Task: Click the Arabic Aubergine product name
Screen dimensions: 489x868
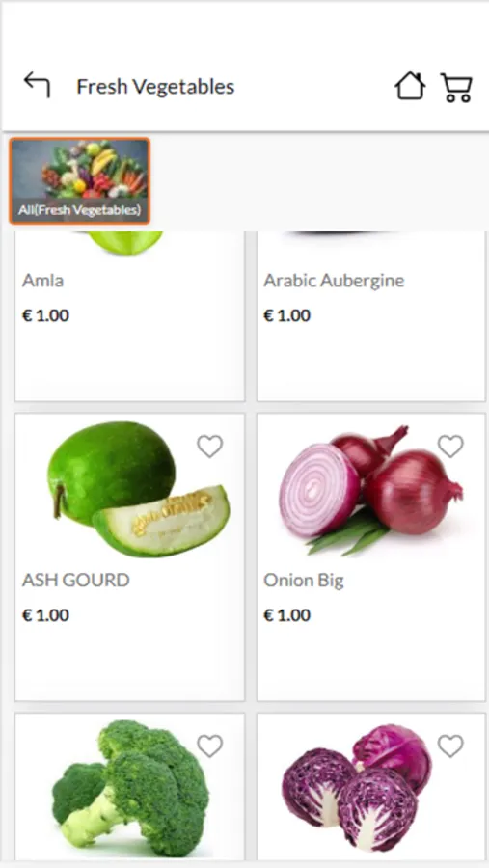Action: point(334,281)
